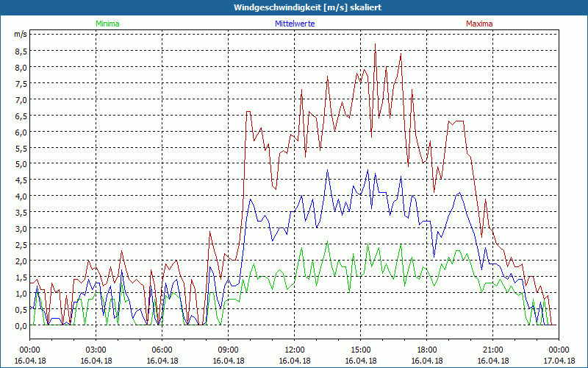This screenshot has height=368, width=588.
Task: Click the 4,0 y-axis value
Action: pos(21,197)
